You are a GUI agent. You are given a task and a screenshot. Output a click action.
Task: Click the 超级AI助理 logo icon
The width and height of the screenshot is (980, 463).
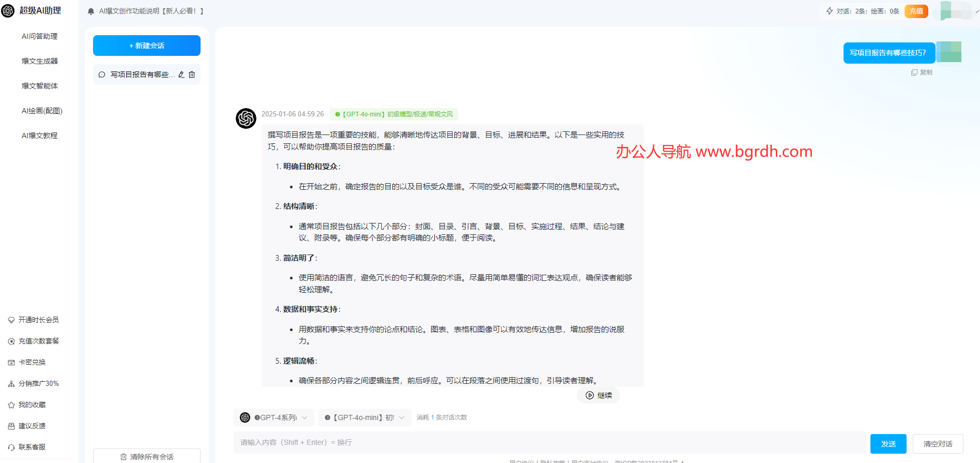coord(8,11)
